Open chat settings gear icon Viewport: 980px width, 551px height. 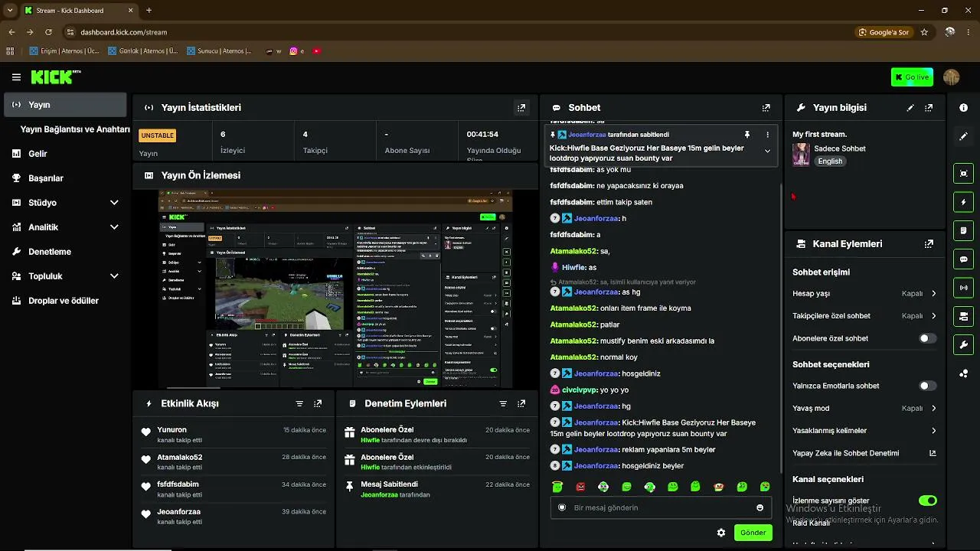720,533
